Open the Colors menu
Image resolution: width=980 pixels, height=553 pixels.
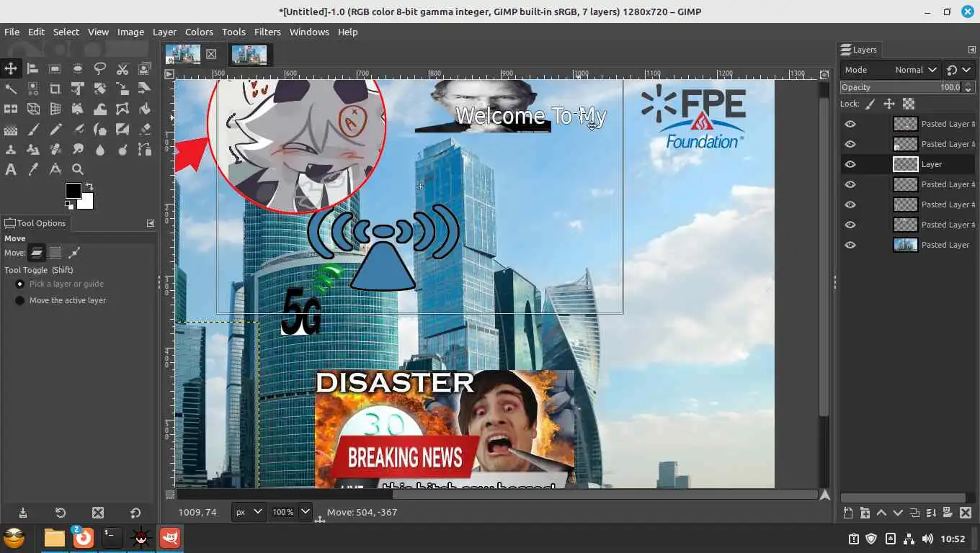(x=199, y=32)
